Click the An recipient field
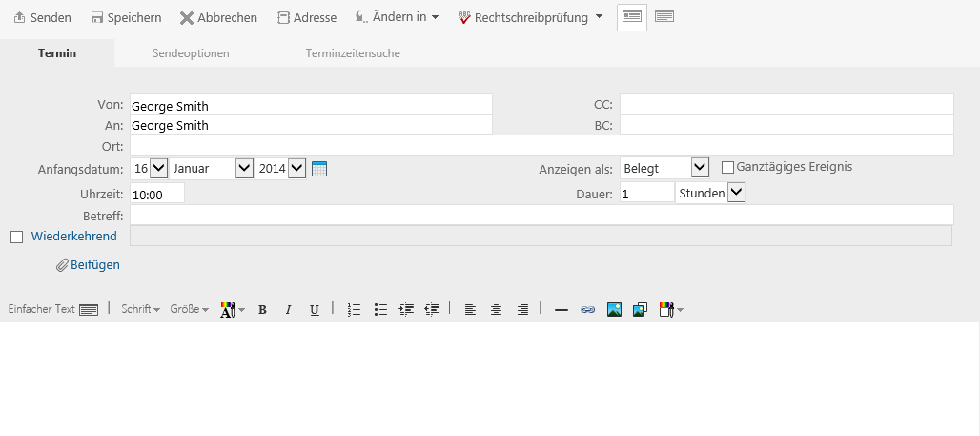 click(x=311, y=124)
